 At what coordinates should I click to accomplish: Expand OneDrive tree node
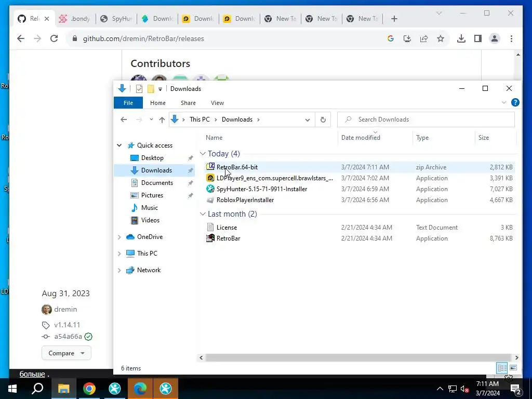(119, 237)
